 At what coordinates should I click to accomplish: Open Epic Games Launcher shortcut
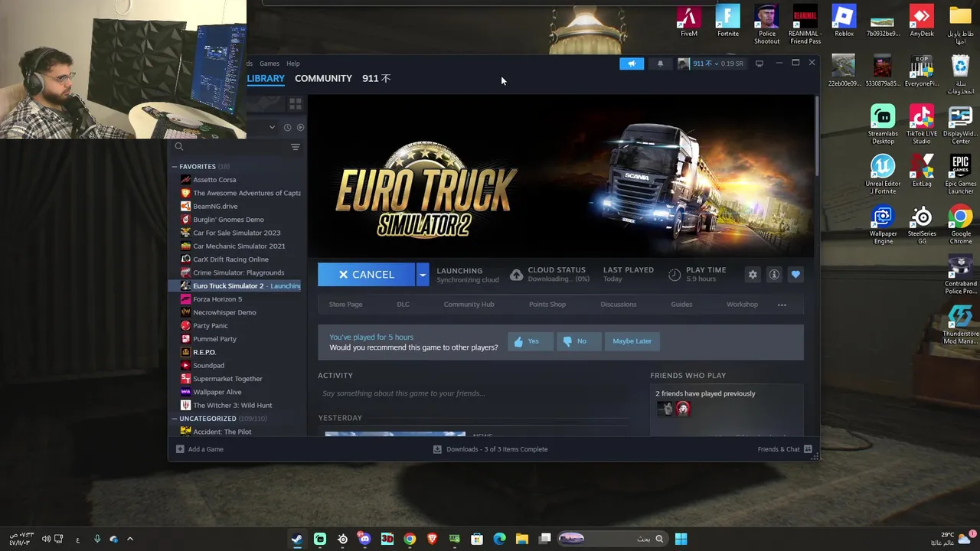click(x=960, y=174)
